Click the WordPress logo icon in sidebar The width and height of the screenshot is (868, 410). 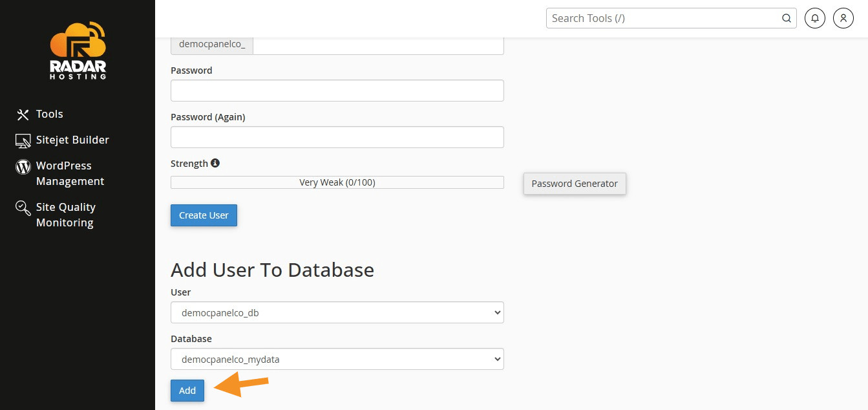coord(23,167)
